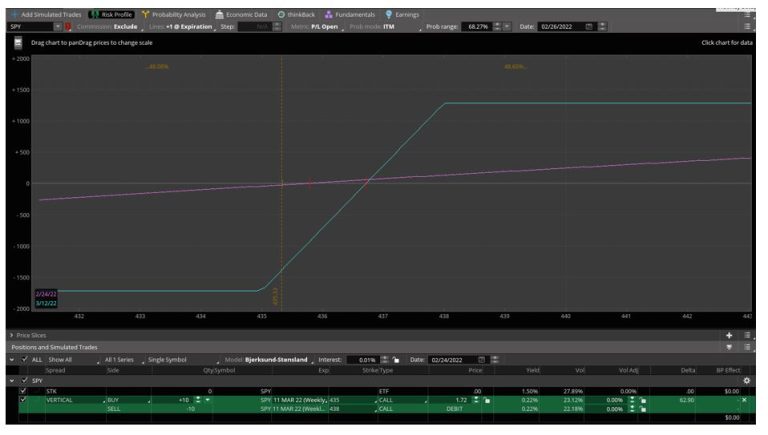The image size is (768, 435).
Task: Select the Risk Profile tab
Action: [112, 15]
